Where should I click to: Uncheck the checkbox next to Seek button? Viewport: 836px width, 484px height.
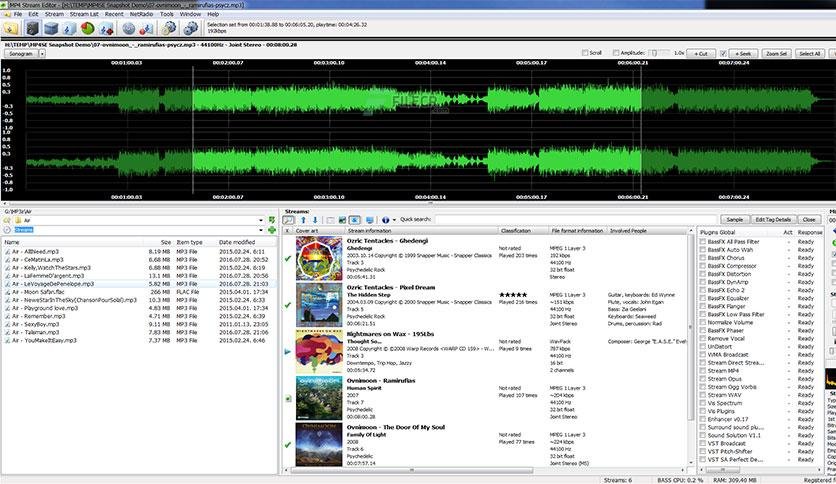723,53
